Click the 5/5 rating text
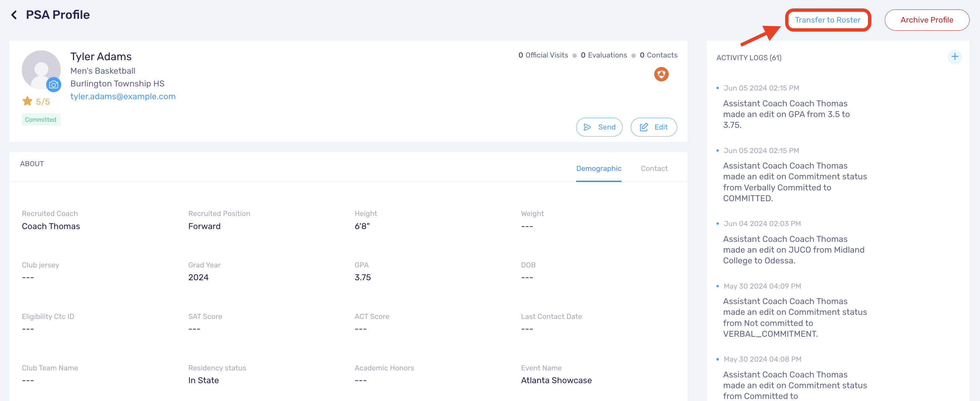 (43, 102)
